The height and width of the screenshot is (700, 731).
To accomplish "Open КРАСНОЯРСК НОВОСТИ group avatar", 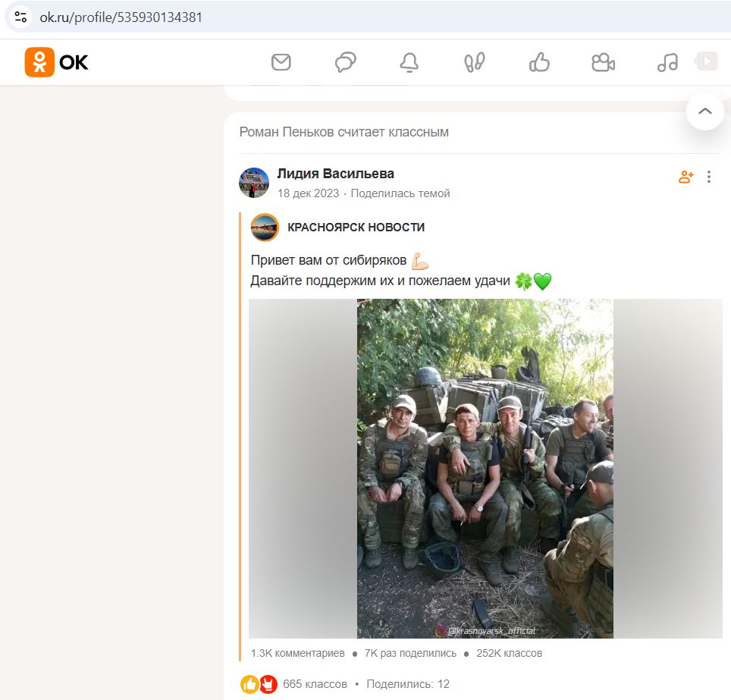I will pyautogui.click(x=265, y=227).
